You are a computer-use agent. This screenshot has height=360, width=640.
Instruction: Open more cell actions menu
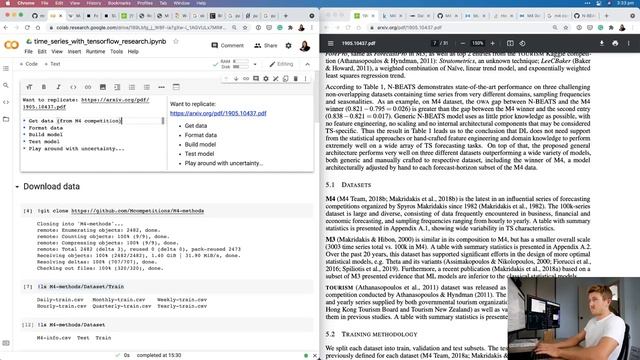[305, 78]
